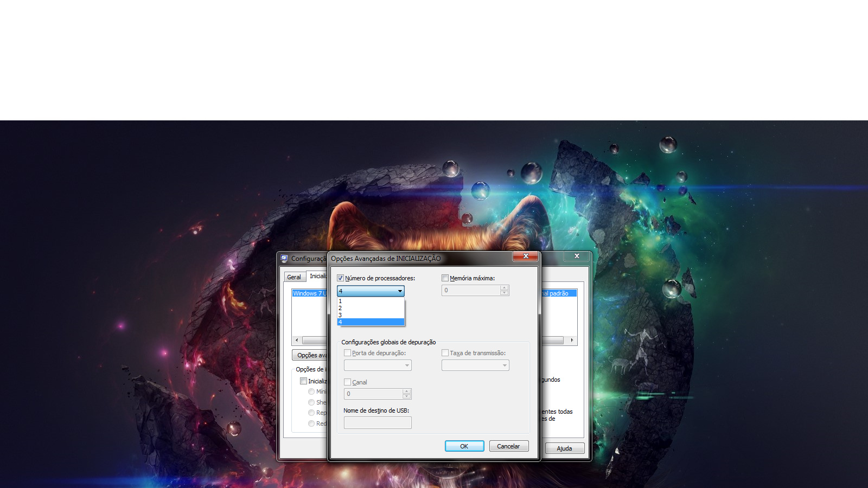Screen dimensions: 868x488
Task: Increase Memória máxima with the up spinner
Action: pyautogui.click(x=505, y=288)
